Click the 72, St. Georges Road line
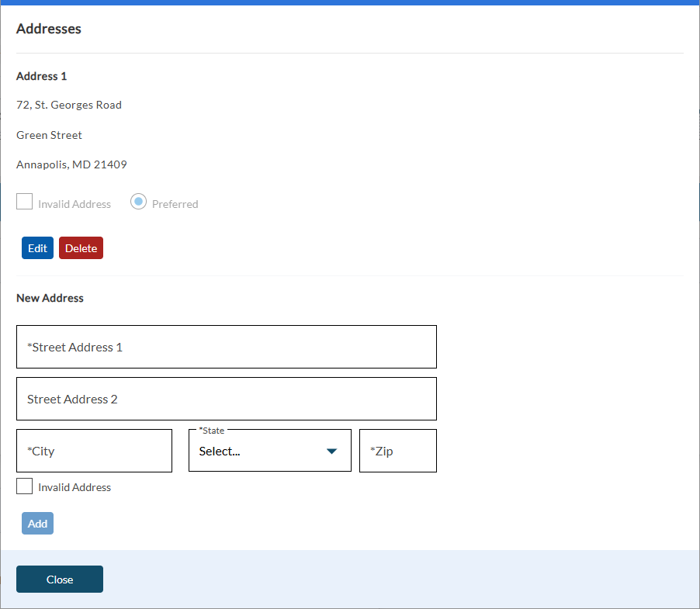Screen dimensions: 700x609 (69, 105)
